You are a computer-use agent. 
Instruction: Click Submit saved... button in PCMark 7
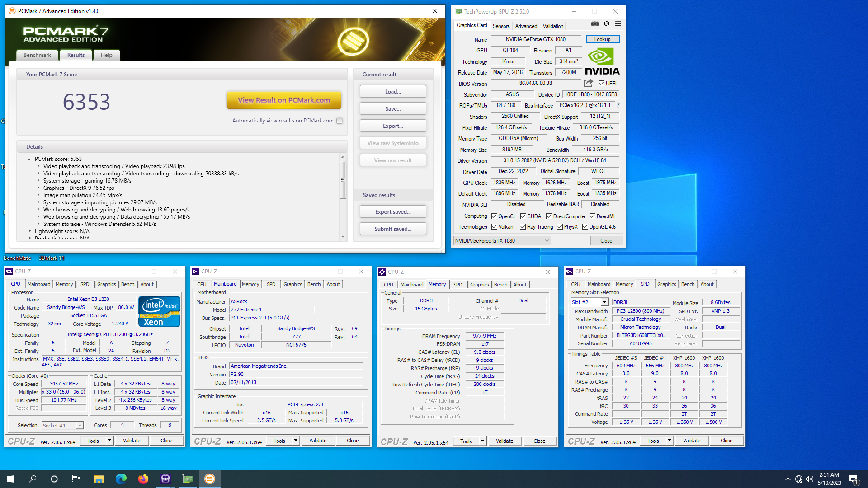click(393, 229)
